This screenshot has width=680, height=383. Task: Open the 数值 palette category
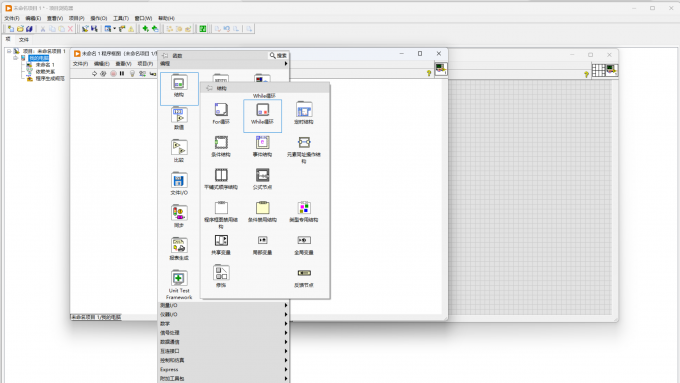(179, 118)
